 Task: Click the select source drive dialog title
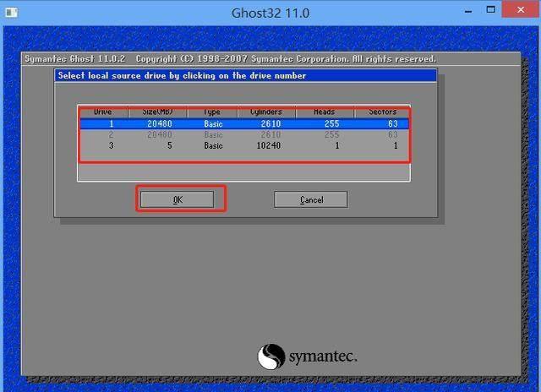[182, 75]
